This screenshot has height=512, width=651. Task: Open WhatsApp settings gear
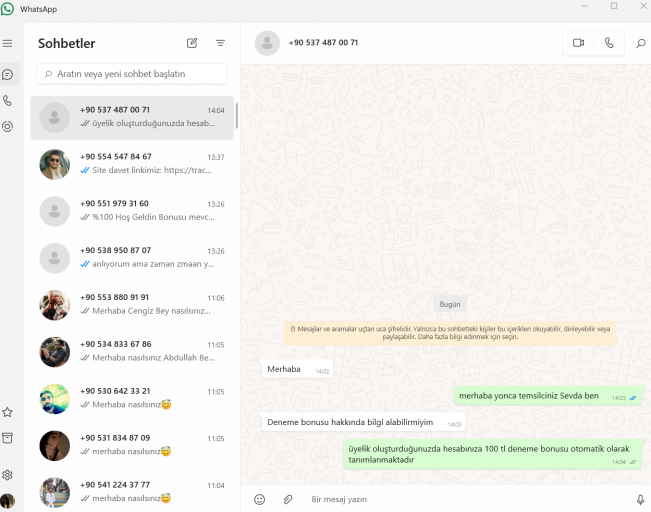pos(7,475)
